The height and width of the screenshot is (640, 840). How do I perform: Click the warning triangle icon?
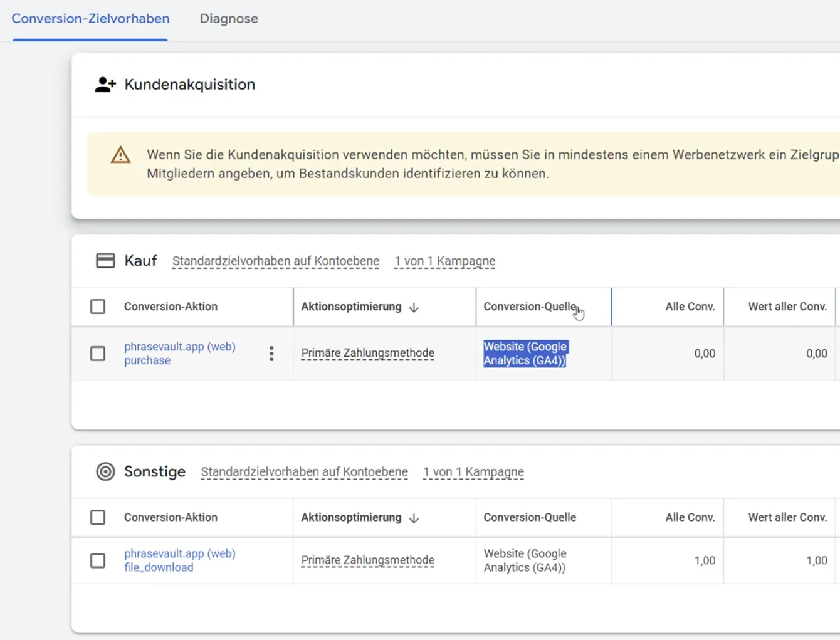pyautogui.click(x=120, y=155)
